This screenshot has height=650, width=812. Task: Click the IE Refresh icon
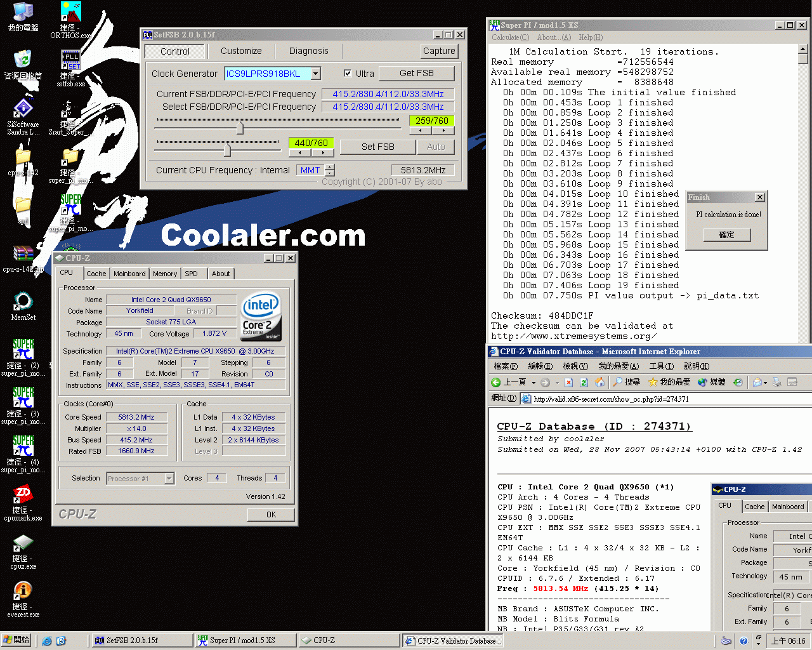(584, 382)
